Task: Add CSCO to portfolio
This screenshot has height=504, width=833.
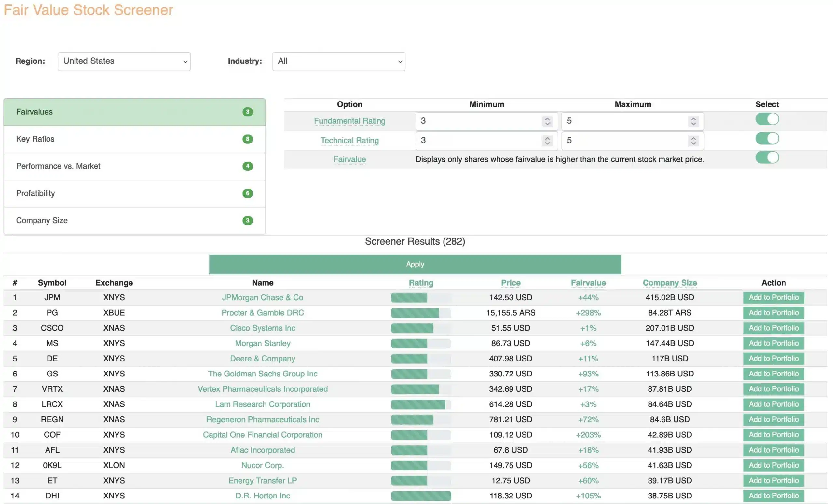Action: coord(773,328)
